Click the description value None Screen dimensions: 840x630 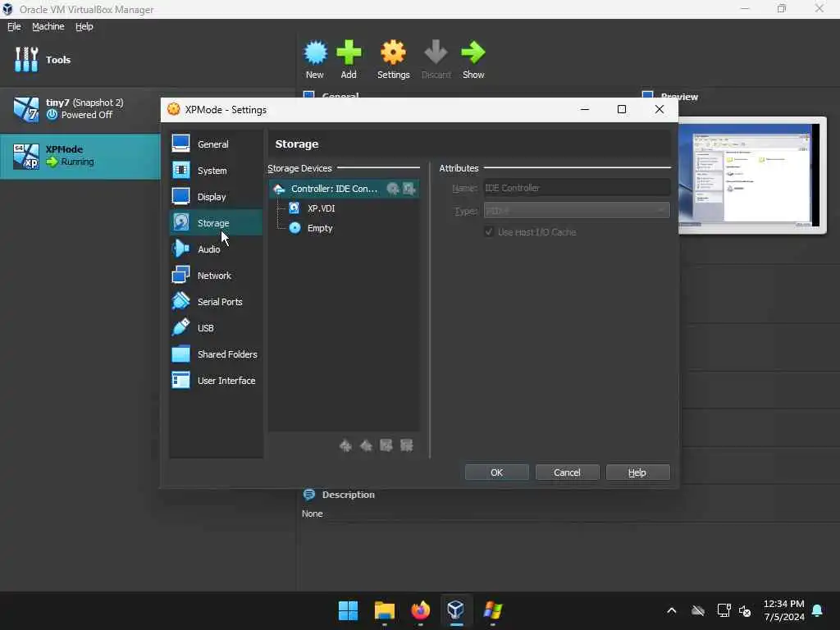click(313, 514)
